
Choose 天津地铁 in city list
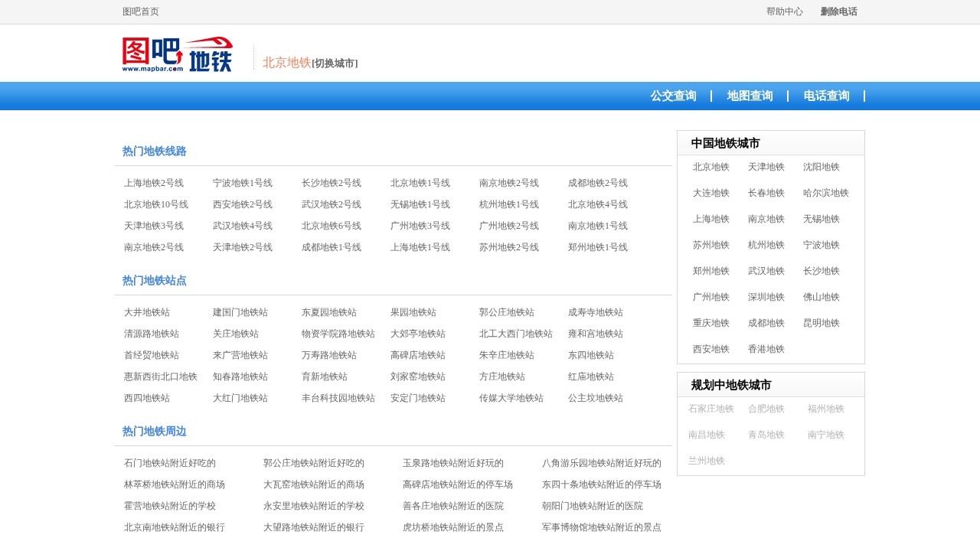pyautogui.click(x=766, y=167)
